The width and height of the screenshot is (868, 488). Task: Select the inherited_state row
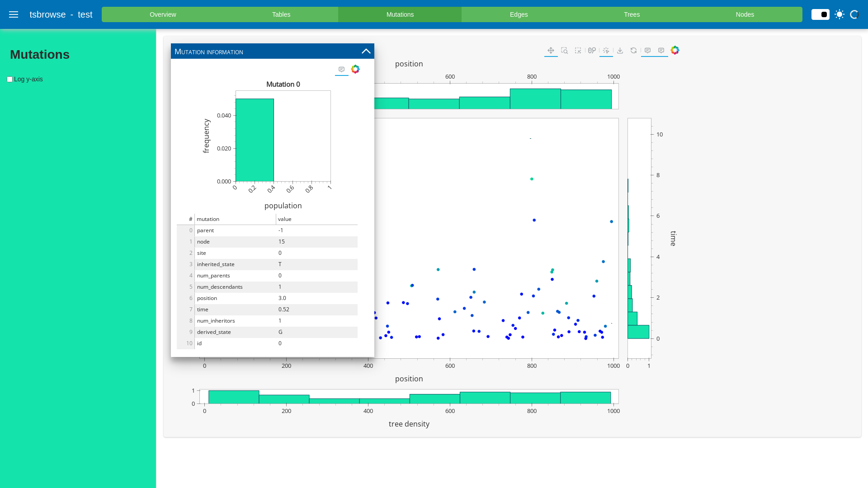point(267,264)
